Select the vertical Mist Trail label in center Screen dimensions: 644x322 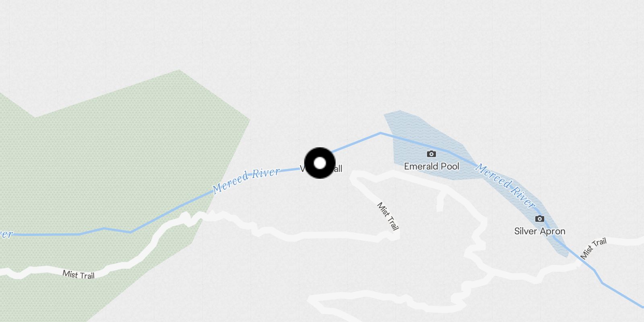tap(388, 216)
